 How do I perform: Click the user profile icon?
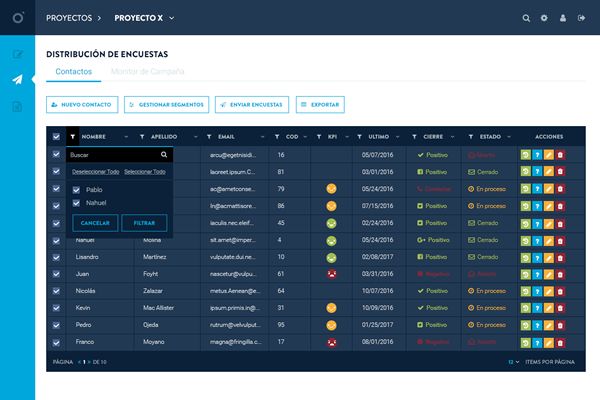click(562, 18)
